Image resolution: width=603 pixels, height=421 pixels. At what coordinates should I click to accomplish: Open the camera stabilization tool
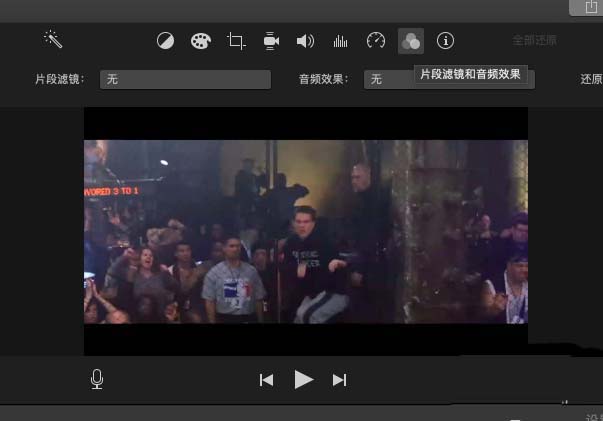(271, 41)
